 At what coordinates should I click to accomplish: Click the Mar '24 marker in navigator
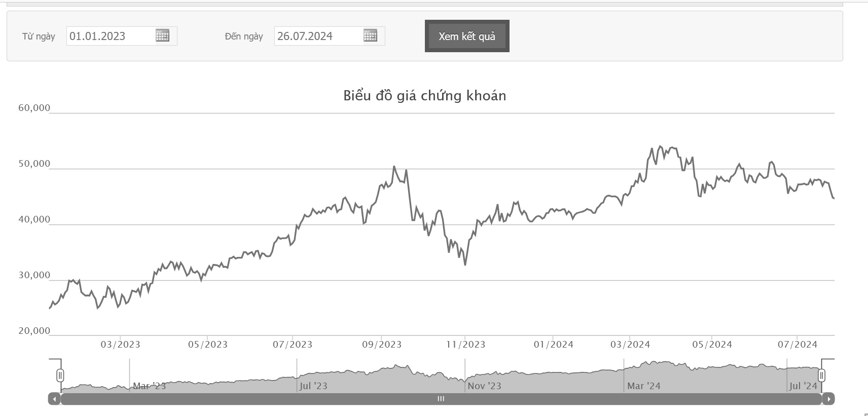[644, 386]
